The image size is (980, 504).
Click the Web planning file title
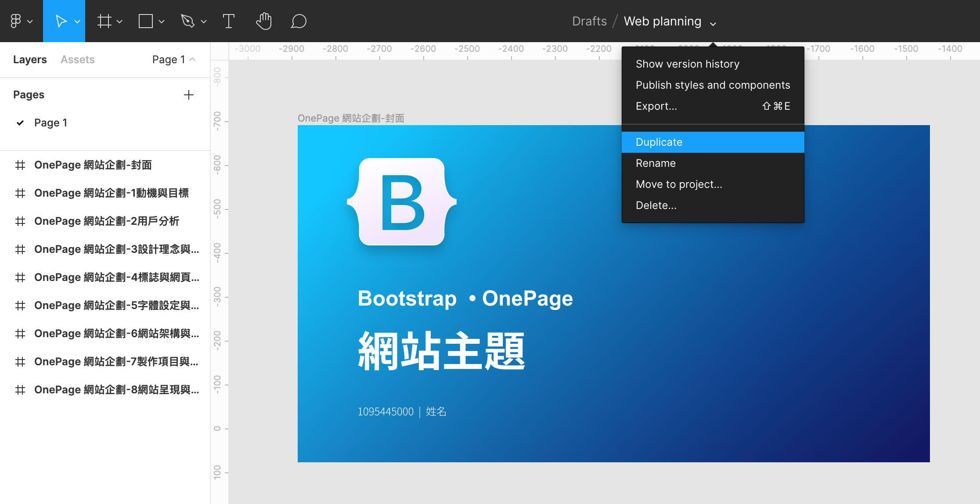click(663, 21)
